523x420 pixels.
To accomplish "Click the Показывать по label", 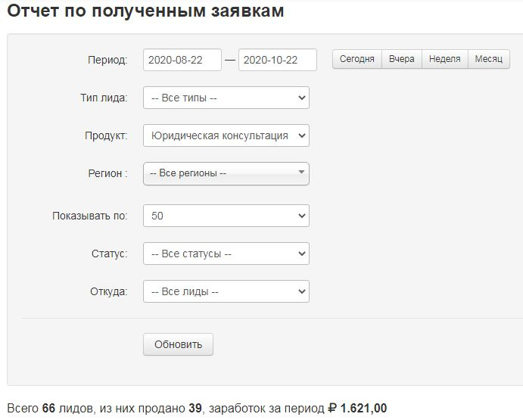I will click(x=89, y=216).
